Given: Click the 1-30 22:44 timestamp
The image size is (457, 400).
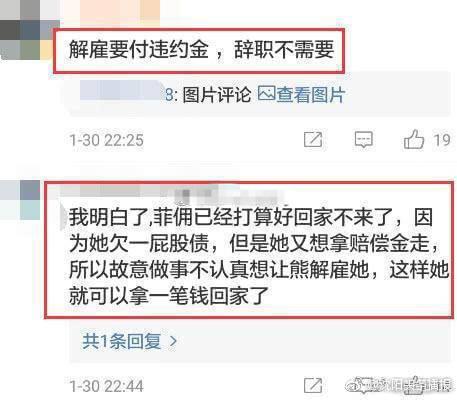Looking at the screenshot, I should (x=107, y=386).
